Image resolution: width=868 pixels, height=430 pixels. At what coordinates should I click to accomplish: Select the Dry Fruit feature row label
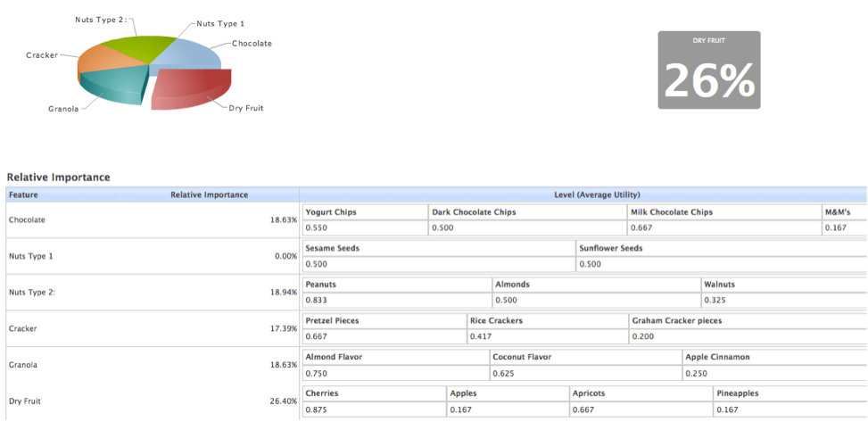pyautogui.click(x=25, y=401)
